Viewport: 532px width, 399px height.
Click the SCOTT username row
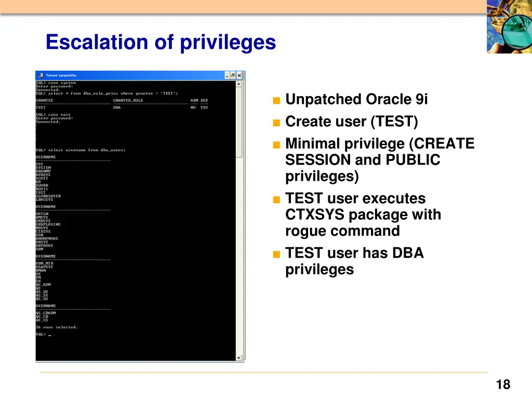[42, 179]
